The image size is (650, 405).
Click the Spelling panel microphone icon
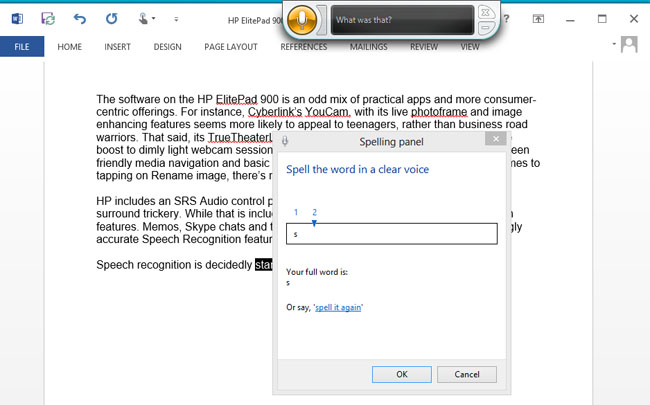(x=285, y=141)
